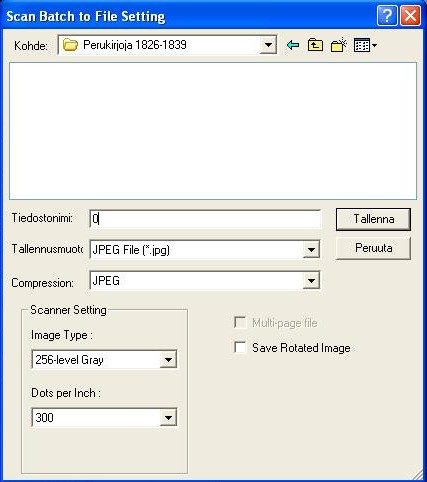Click the Perukirjoja folder icon
427x482 pixels.
(x=70, y=45)
